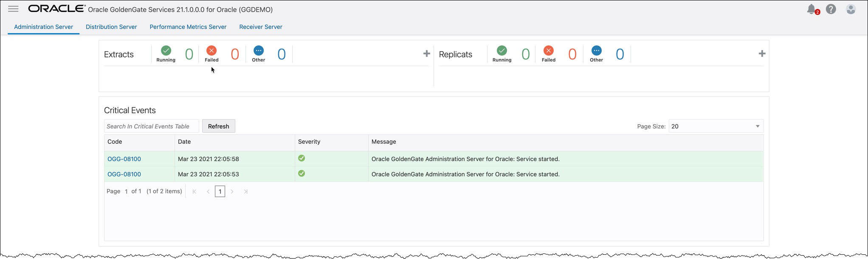
Task: Add an Extract with the plus icon
Action: [x=427, y=53]
